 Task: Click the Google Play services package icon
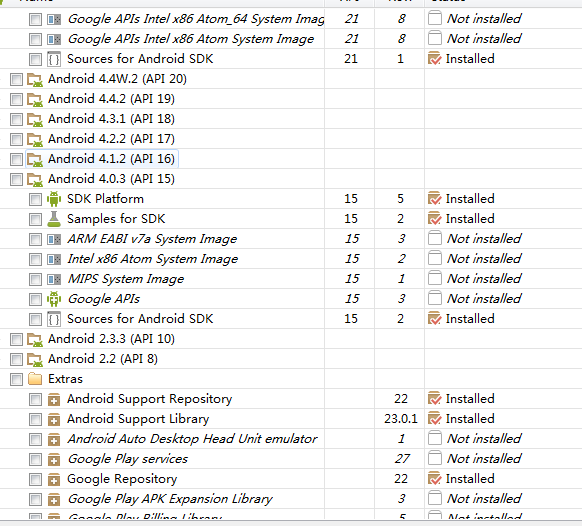54,460
